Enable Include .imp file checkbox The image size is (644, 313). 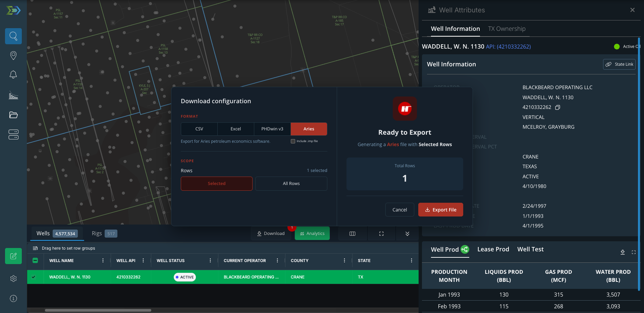(293, 141)
